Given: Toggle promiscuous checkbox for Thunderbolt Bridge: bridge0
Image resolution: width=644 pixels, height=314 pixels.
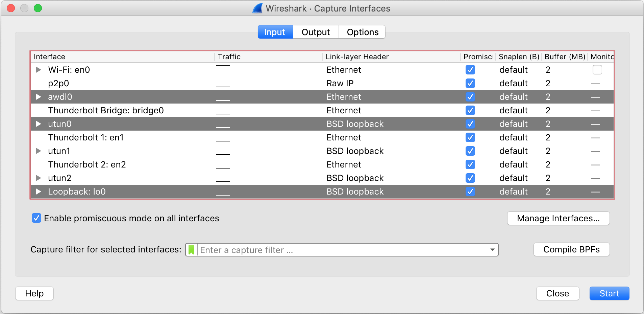Looking at the screenshot, I should (x=470, y=110).
